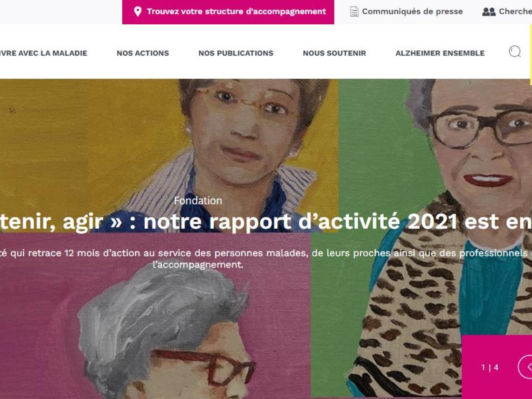Open the Nos Actions menu

click(x=143, y=53)
